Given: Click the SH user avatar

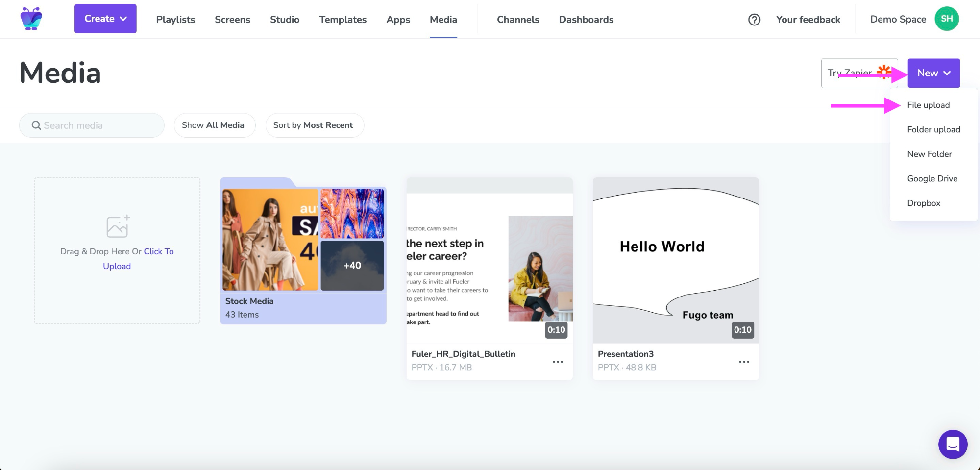Looking at the screenshot, I should (947, 19).
